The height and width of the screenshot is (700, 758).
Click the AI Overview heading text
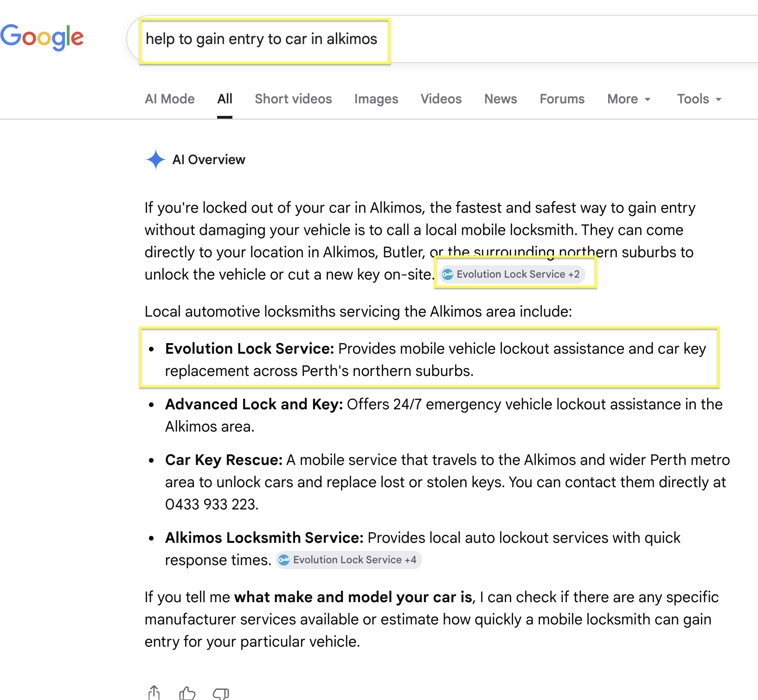pos(209,160)
